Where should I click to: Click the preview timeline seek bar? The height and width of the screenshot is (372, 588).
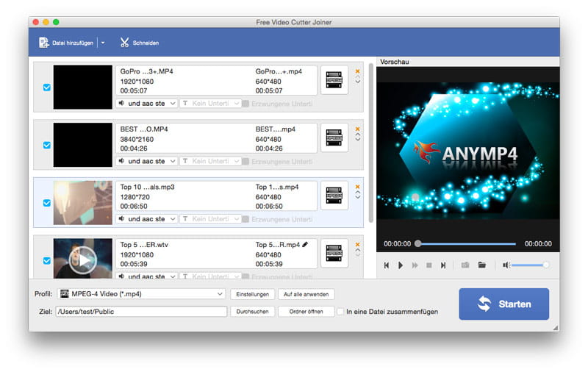(467, 244)
